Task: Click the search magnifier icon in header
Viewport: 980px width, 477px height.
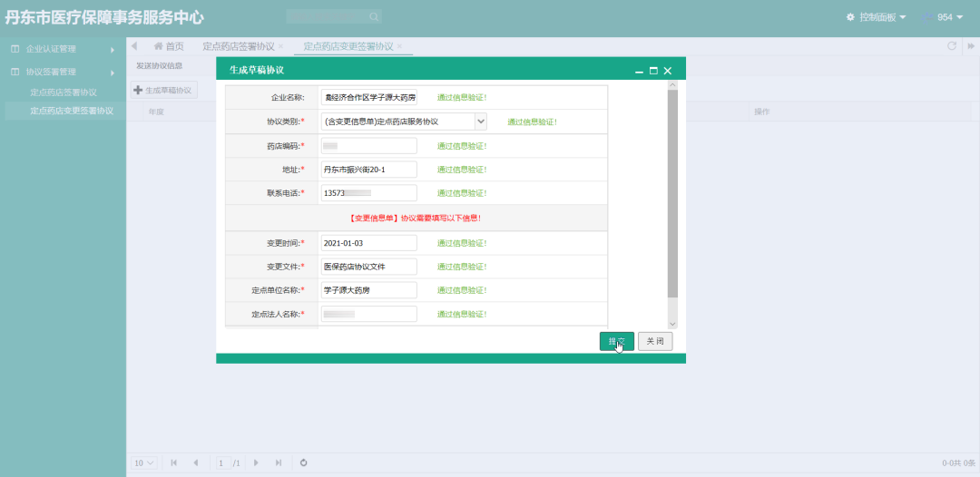Action: click(374, 17)
